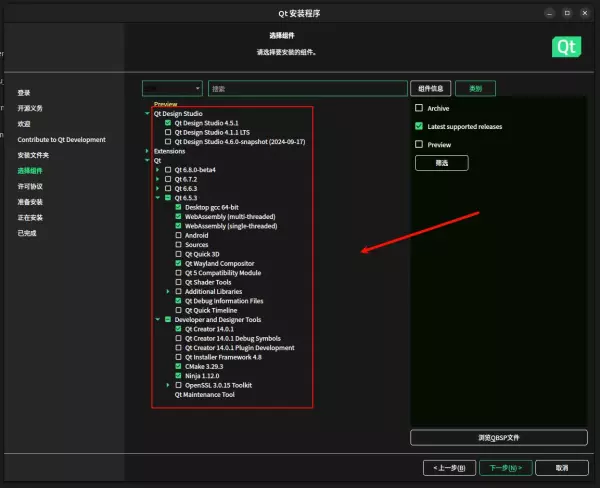The image size is (600, 488).
Task: Select the 选择组件 sidebar step
Action: pyautogui.click(x=30, y=171)
